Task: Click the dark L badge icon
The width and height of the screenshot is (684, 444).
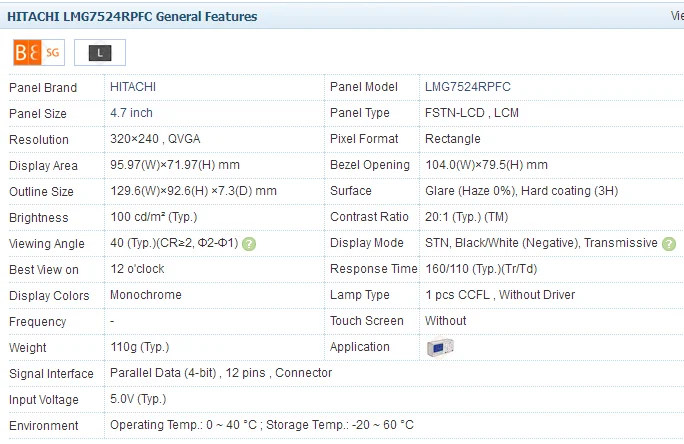Action: click(x=100, y=53)
